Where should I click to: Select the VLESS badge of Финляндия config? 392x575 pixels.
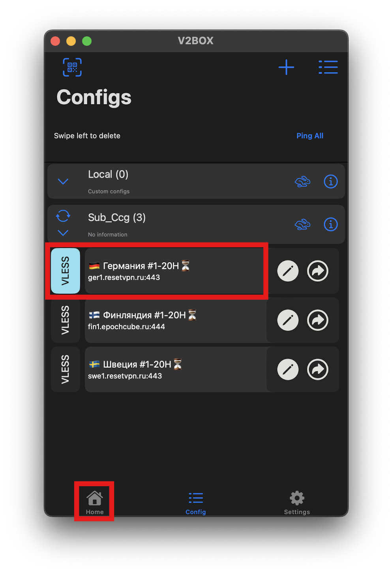(x=66, y=320)
